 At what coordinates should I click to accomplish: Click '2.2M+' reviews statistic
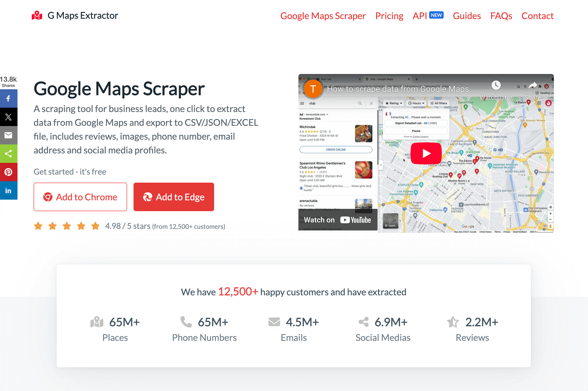(481, 322)
